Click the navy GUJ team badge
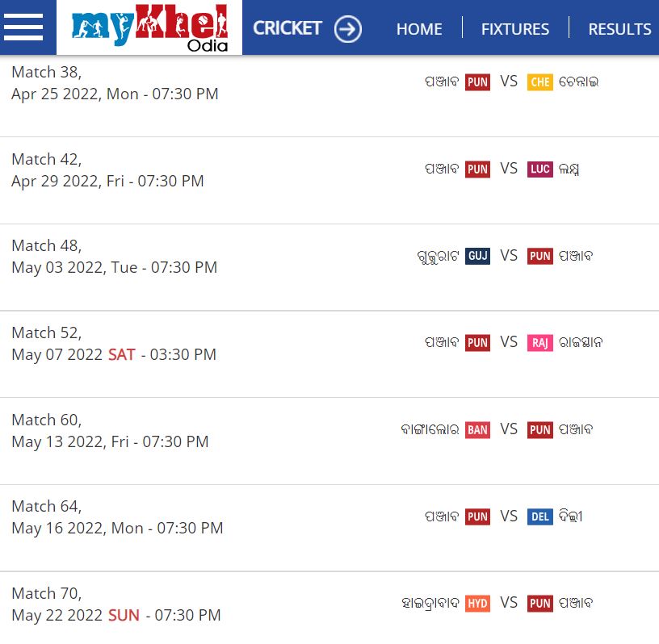 click(x=477, y=256)
